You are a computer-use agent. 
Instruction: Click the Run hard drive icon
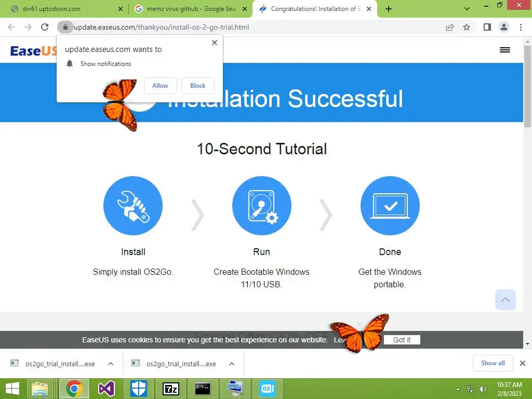click(262, 206)
